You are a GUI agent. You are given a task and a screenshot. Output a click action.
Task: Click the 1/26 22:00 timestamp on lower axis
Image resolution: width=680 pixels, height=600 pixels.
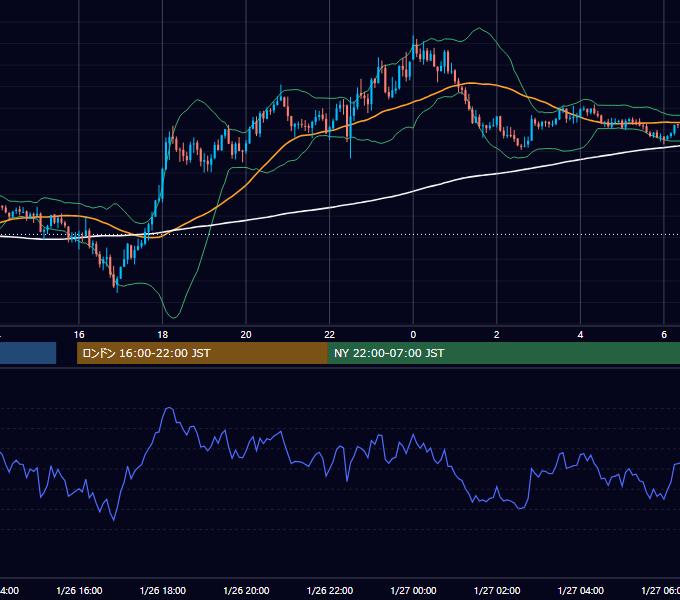pyautogui.click(x=330, y=590)
